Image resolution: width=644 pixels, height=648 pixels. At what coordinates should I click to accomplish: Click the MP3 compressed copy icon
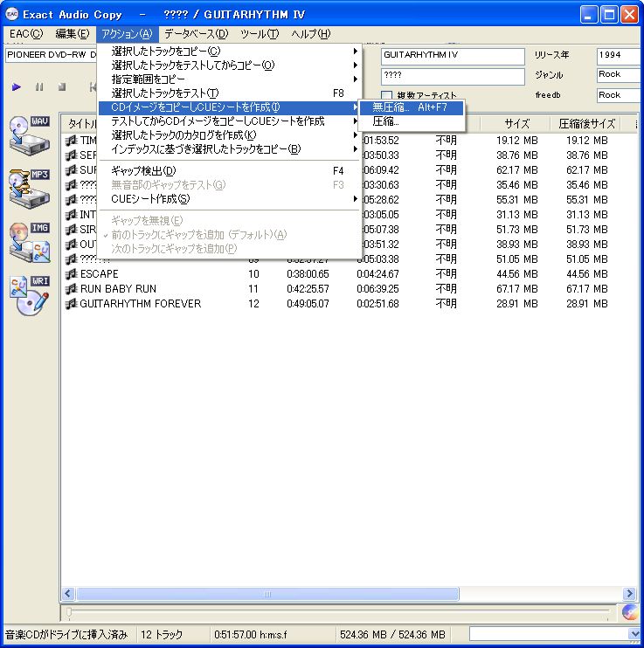(30, 188)
